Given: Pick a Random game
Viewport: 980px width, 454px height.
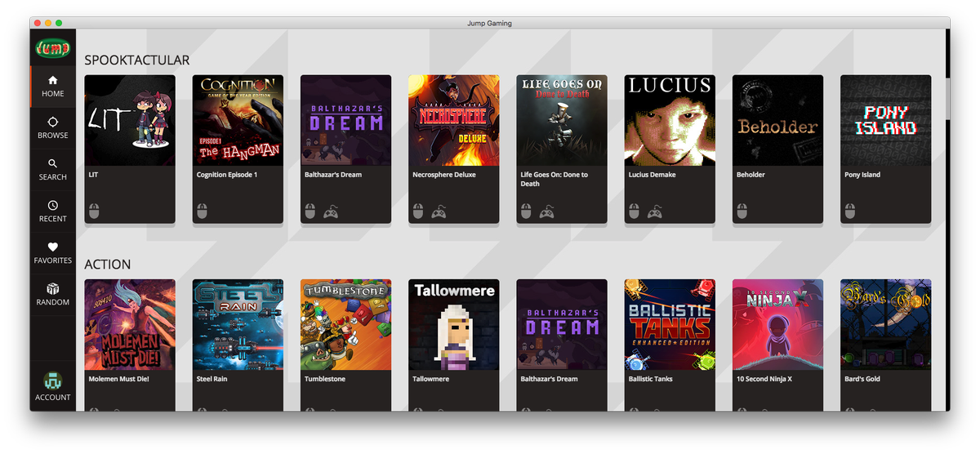Looking at the screenshot, I should (x=52, y=295).
